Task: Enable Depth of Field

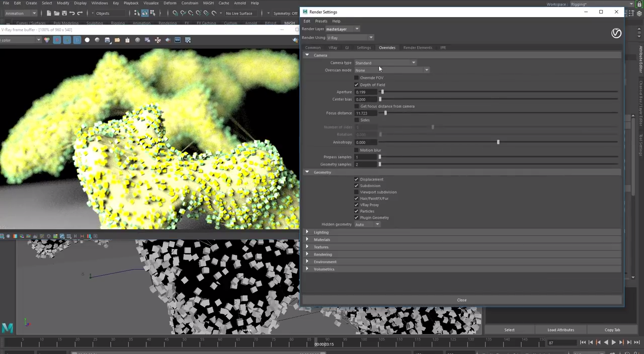Action: point(356,84)
